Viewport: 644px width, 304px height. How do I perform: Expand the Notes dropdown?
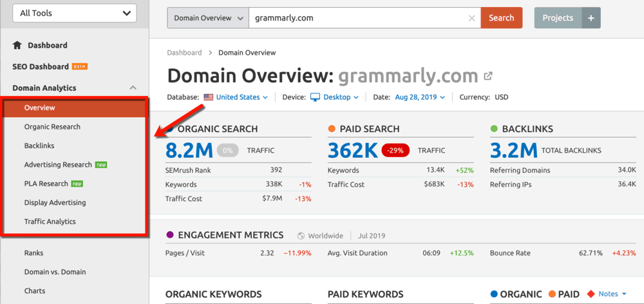[x=612, y=294]
